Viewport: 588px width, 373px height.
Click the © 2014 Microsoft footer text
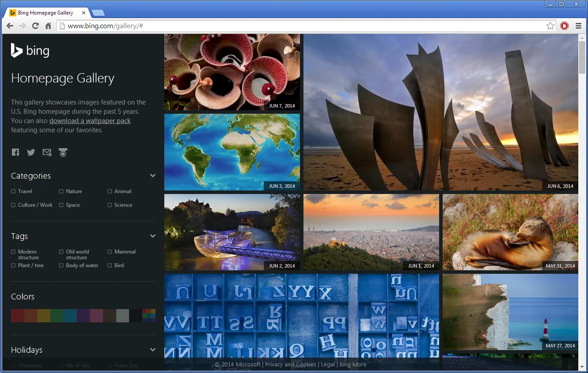[237, 365]
